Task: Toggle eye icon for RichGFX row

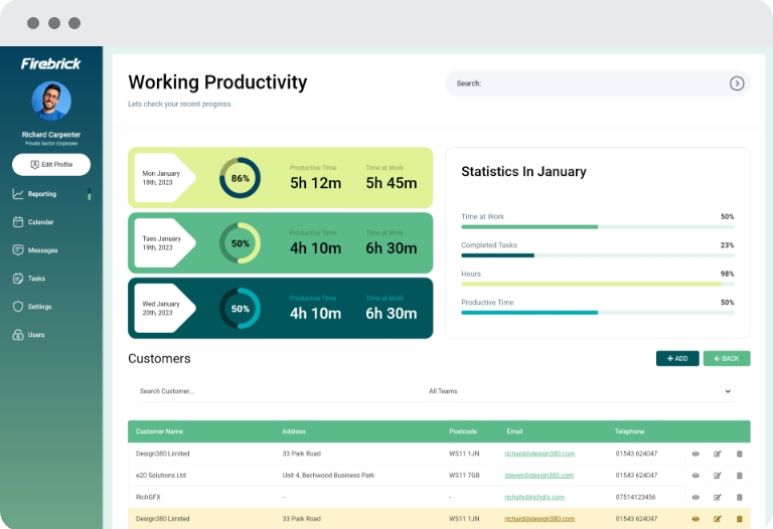Action: click(x=696, y=497)
